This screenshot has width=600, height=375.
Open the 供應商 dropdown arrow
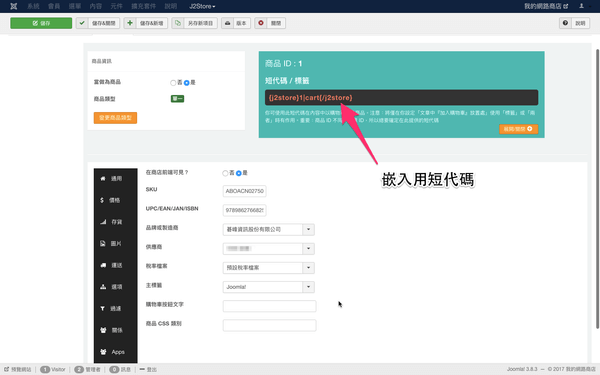[308, 248]
